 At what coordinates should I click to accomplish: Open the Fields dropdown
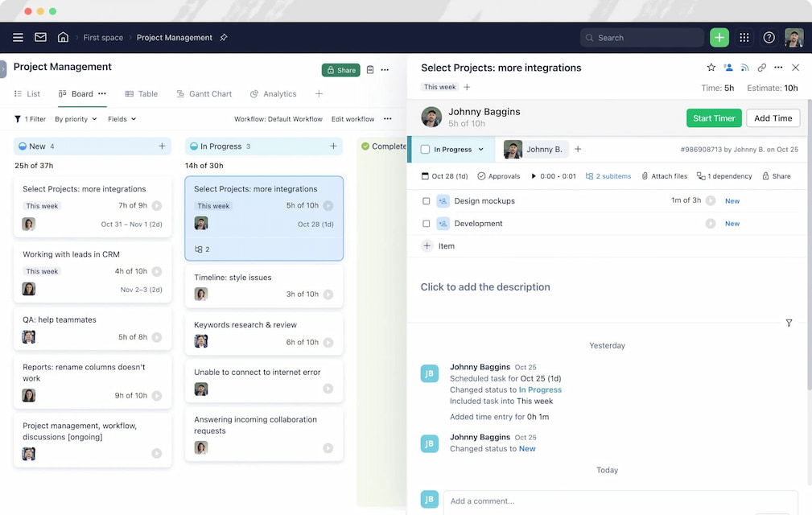coord(122,118)
